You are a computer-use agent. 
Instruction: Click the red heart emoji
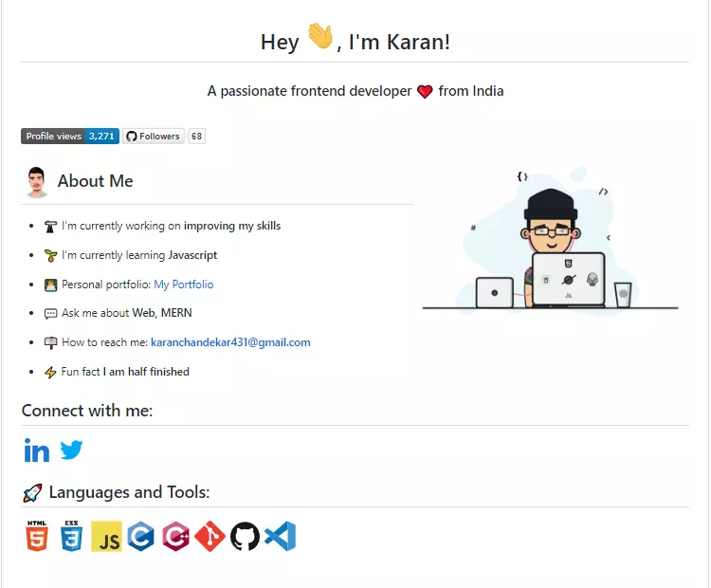[425, 92]
